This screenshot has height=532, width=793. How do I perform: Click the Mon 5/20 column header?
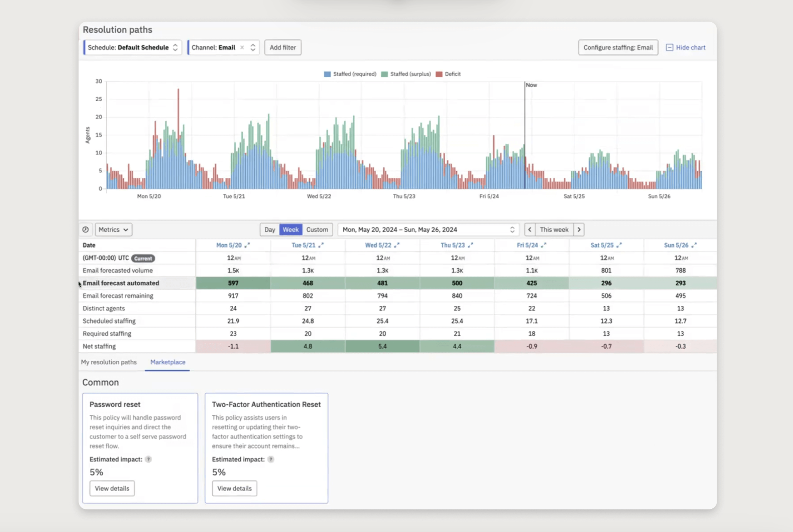[229, 245]
